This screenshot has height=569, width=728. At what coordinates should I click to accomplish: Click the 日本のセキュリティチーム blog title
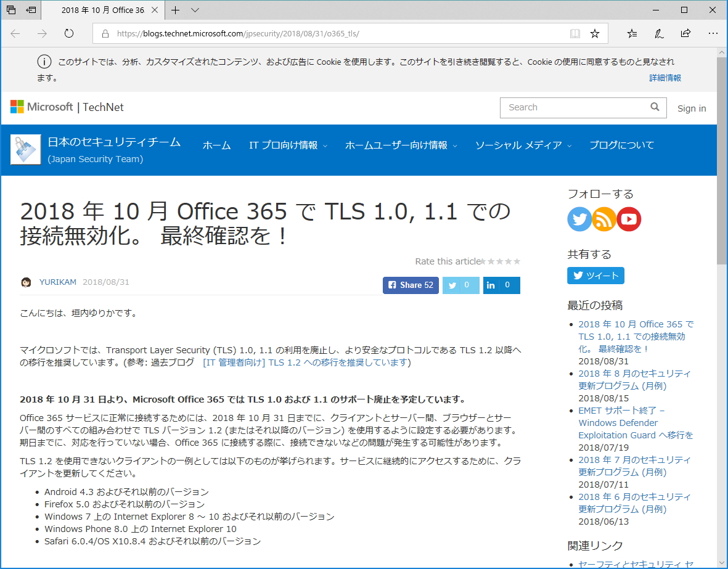(114, 142)
